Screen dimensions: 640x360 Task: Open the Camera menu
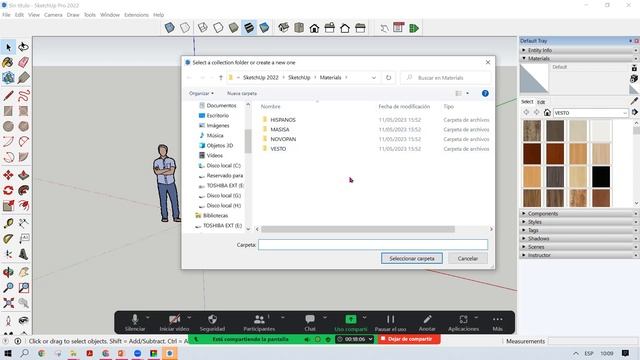[x=53, y=15]
